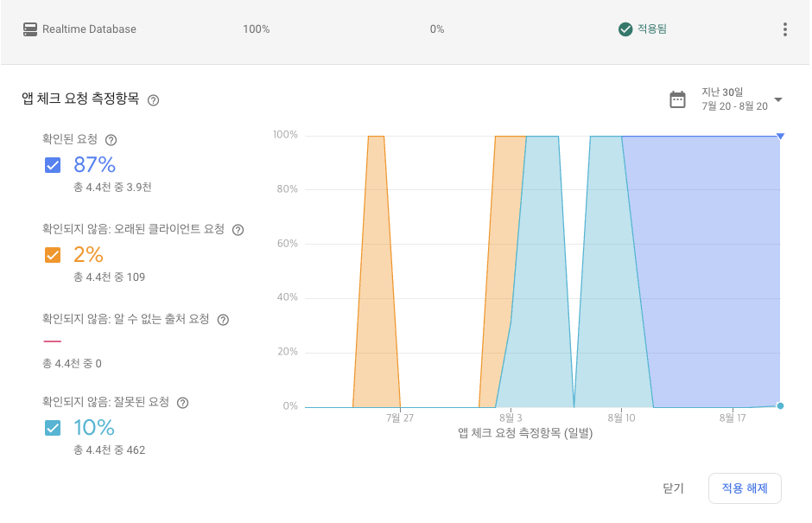812x523 pixels.
Task: Click the 총 4.4천 중 3.9천 text
Action: pyautogui.click(x=112, y=187)
